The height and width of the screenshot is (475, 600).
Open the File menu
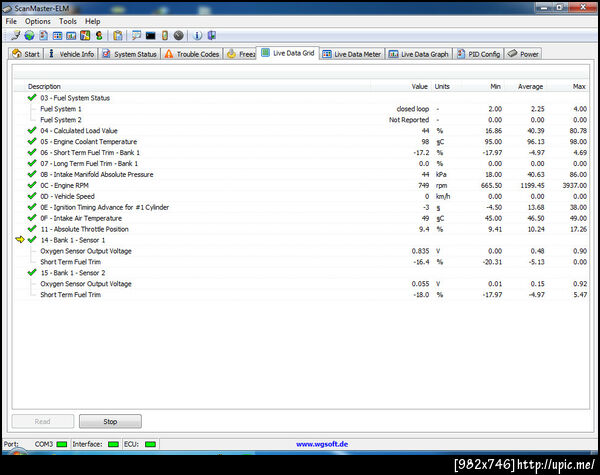tap(11, 21)
